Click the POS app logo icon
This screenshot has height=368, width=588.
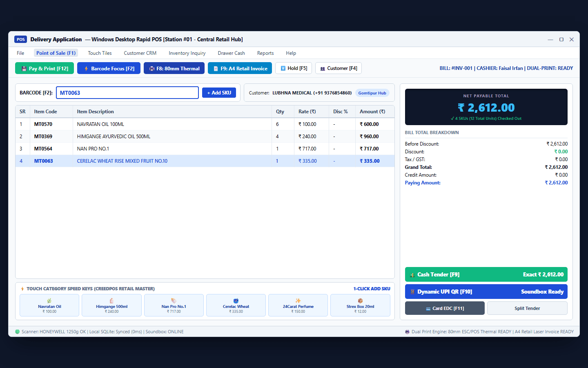(21, 39)
